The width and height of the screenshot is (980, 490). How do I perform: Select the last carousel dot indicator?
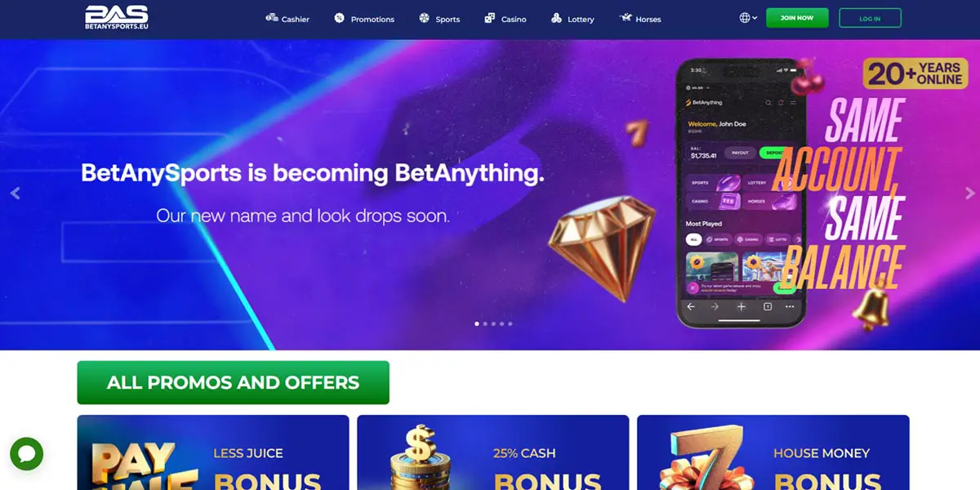510,323
